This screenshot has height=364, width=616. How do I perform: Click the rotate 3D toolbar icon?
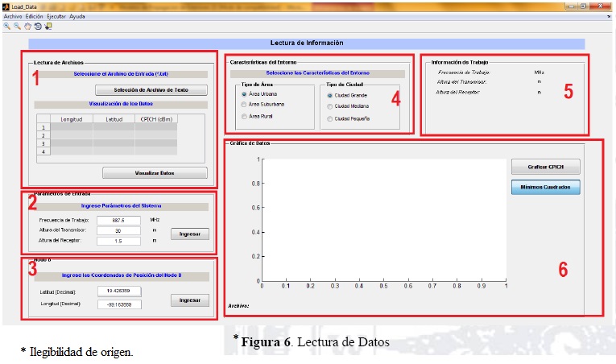tap(38, 26)
